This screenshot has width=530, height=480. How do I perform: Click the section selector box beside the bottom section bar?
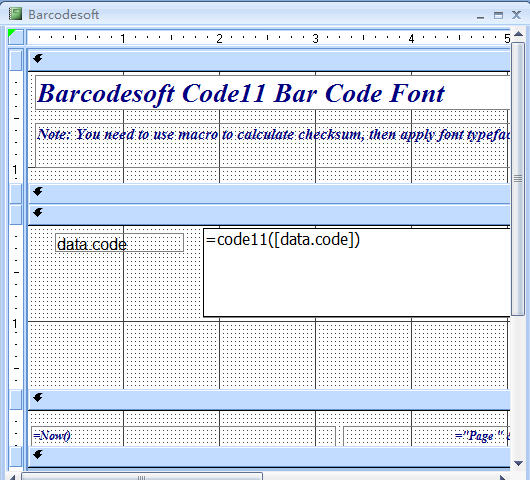16,456
